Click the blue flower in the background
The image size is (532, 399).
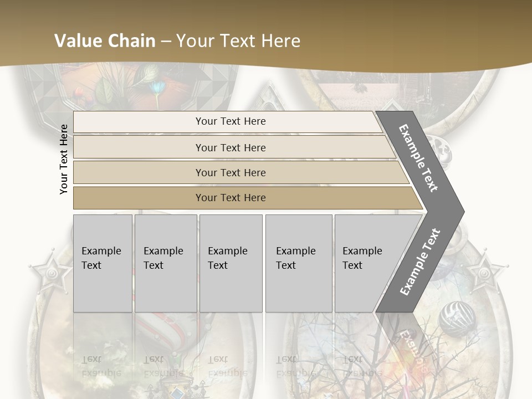click(158, 88)
